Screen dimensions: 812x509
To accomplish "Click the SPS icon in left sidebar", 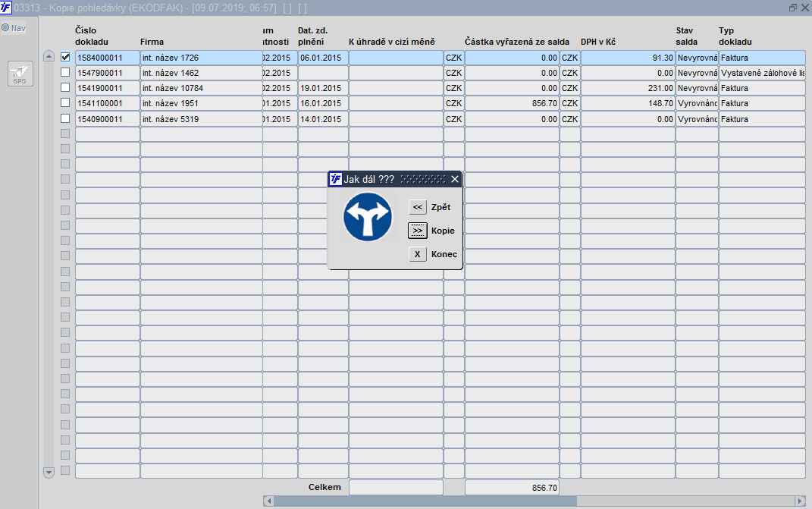I will point(20,74).
